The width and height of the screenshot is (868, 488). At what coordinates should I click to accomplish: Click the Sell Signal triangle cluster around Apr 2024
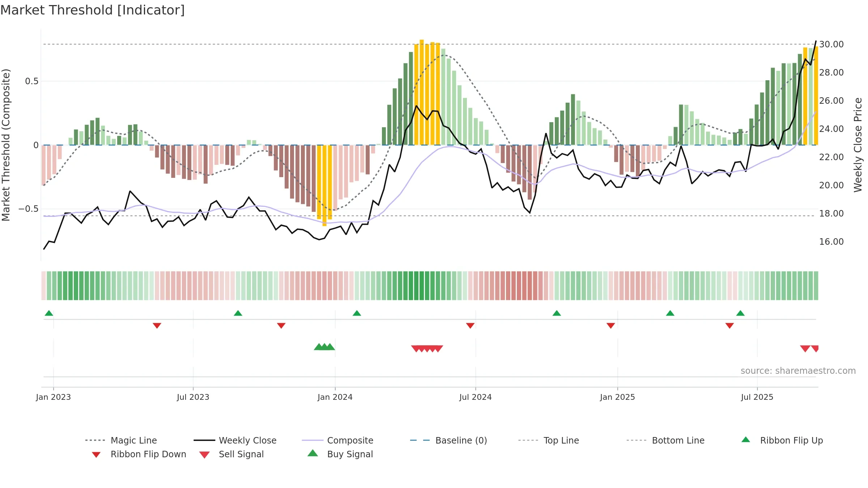(427, 349)
